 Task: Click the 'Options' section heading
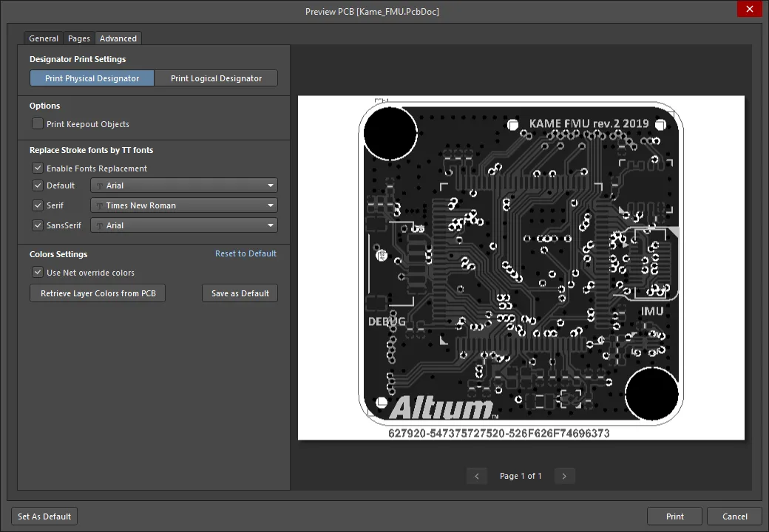click(x=44, y=106)
